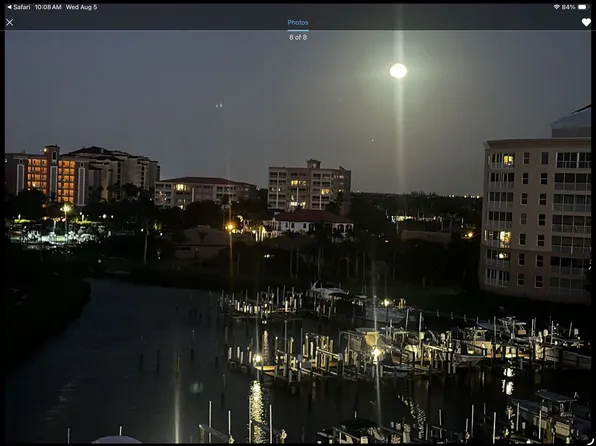This screenshot has height=446, width=596.
Task: Select the Photos tab
Action: point(298,22)
